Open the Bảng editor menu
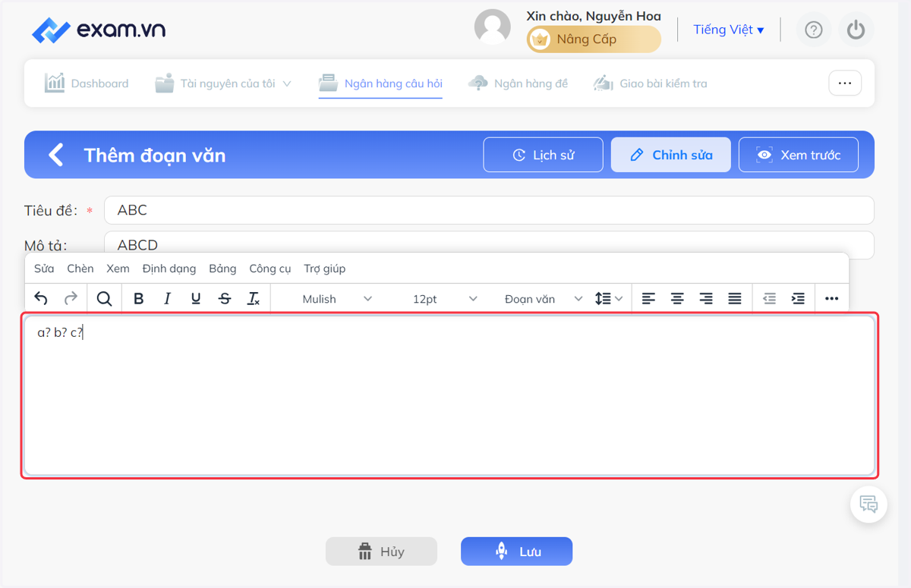The width and height of the screenshot is (911, 588). (222, 269)
